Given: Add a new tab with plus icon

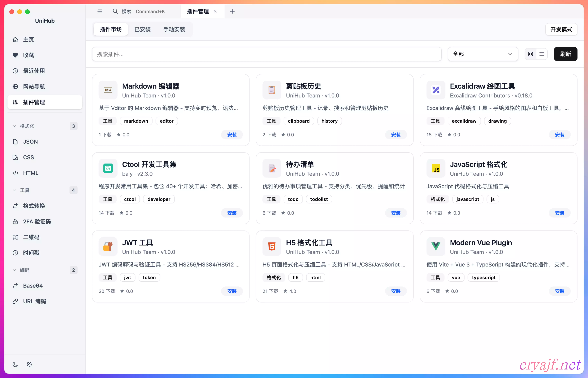Looking at the screenshot, I should point(232,11).
